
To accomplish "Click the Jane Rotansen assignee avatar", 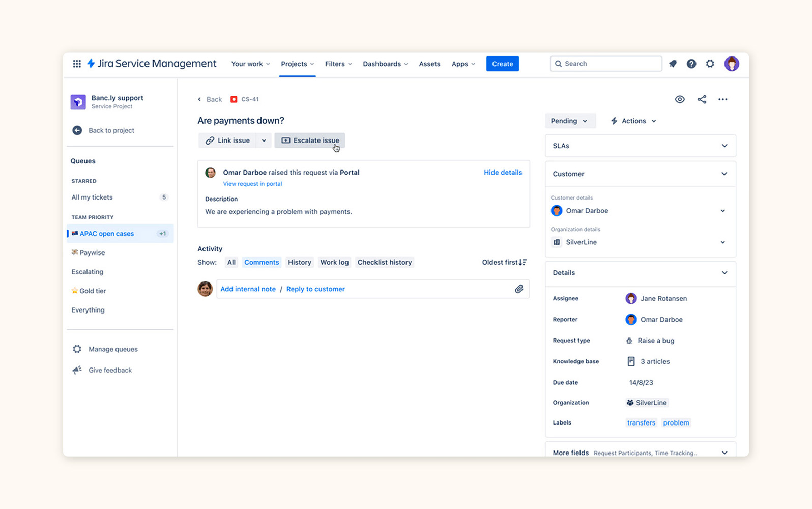I will (x=631, y=299).
